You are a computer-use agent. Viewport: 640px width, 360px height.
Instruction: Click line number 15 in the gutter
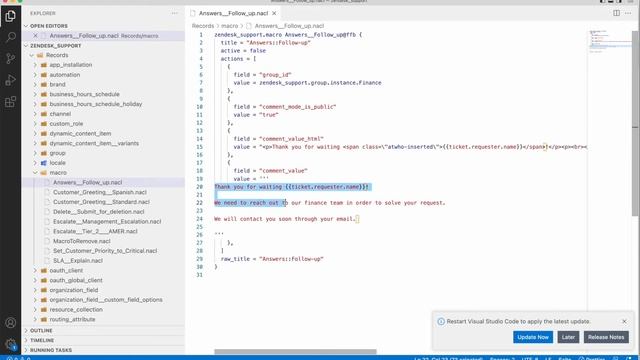pos(199,147)
